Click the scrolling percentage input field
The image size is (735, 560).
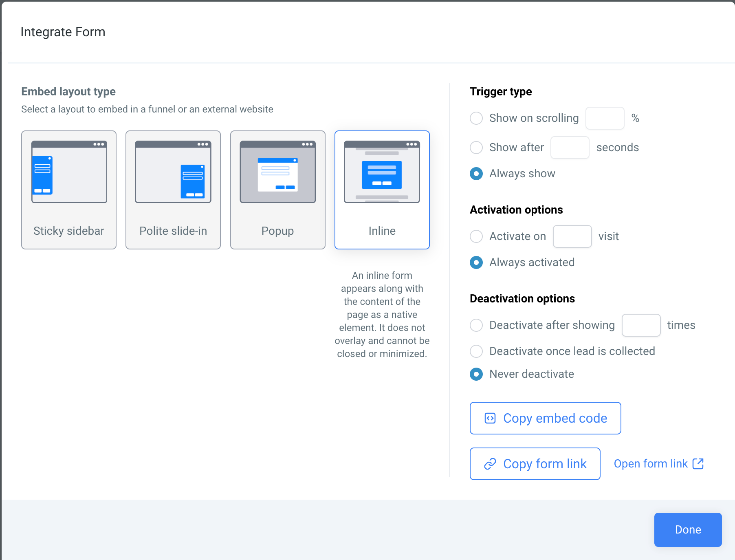605,118
